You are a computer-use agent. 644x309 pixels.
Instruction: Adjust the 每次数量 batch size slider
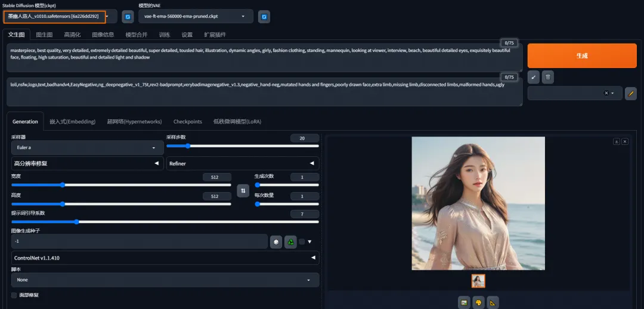pos(287,204)
